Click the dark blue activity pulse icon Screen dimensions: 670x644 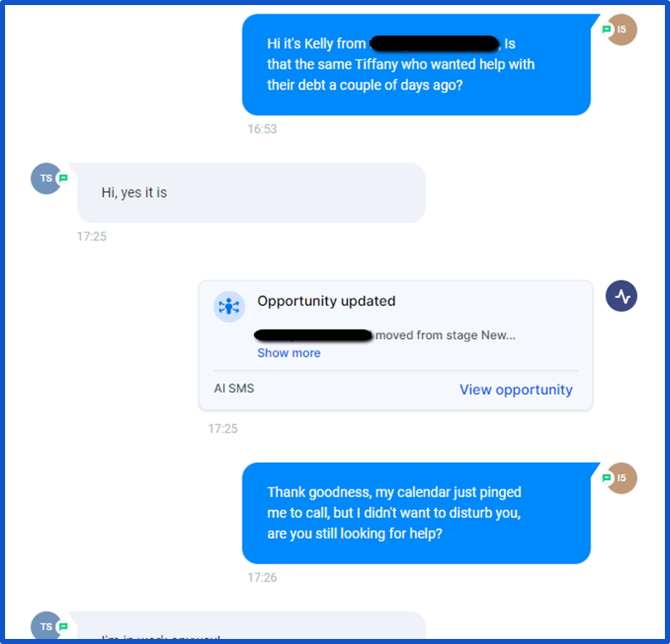pyautogui.click(x=621, y=296)
